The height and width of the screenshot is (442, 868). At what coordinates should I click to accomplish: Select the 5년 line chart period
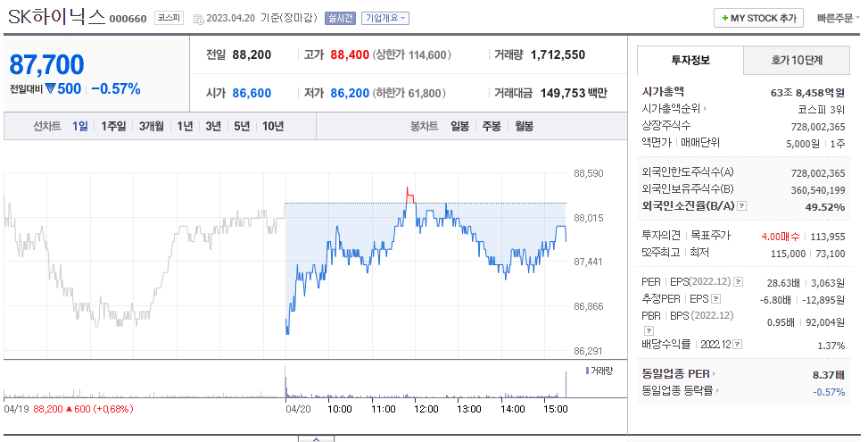242,126
